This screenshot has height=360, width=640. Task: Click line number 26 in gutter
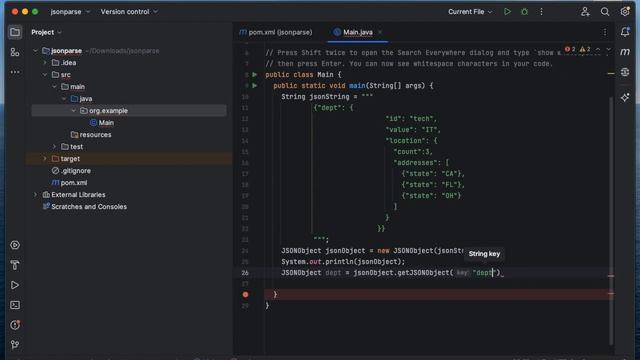245,273
